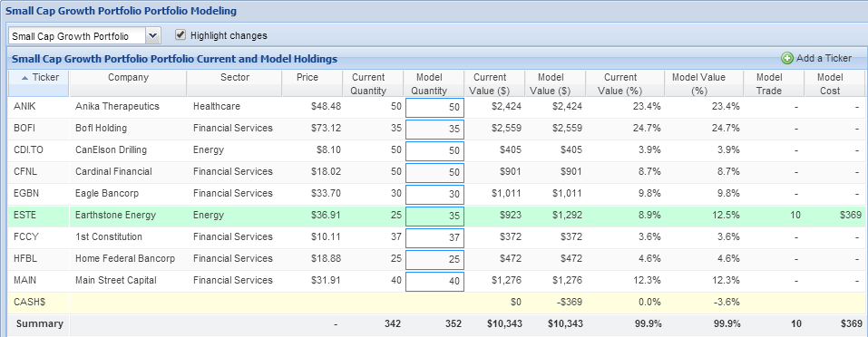Screen dimensions: 868x337
Task: Click the Current Quantity column header
Action: tap(373, 83)
